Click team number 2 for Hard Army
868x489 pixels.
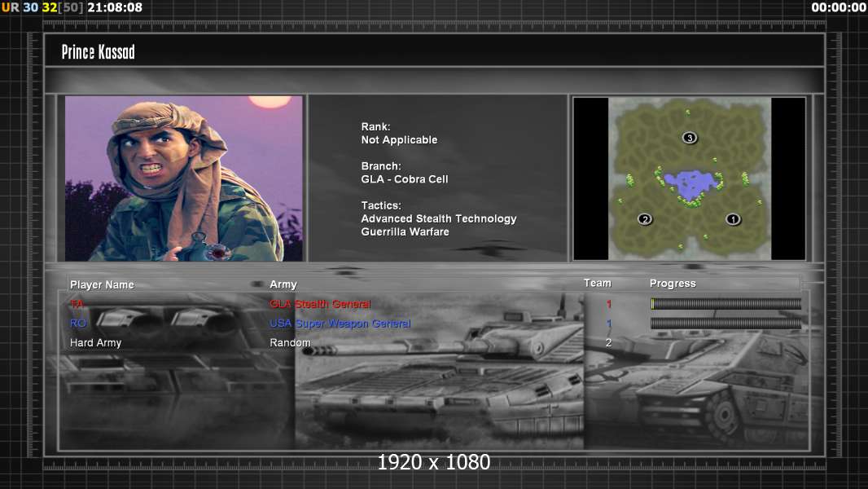(608, 343)
